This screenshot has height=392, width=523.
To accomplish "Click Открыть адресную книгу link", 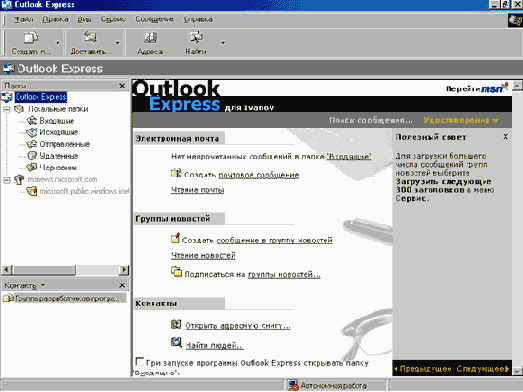I will click(x=238, y=326).
